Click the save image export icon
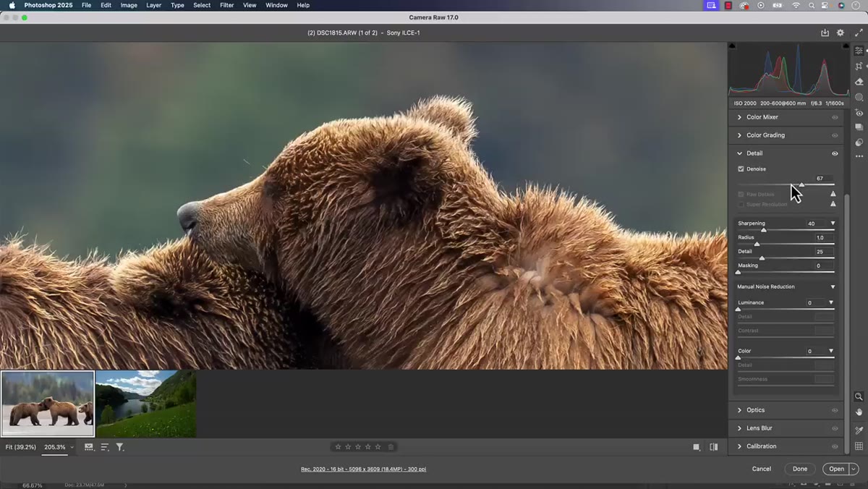The height and width of the screenshot is (489, 868). (825, 33)
